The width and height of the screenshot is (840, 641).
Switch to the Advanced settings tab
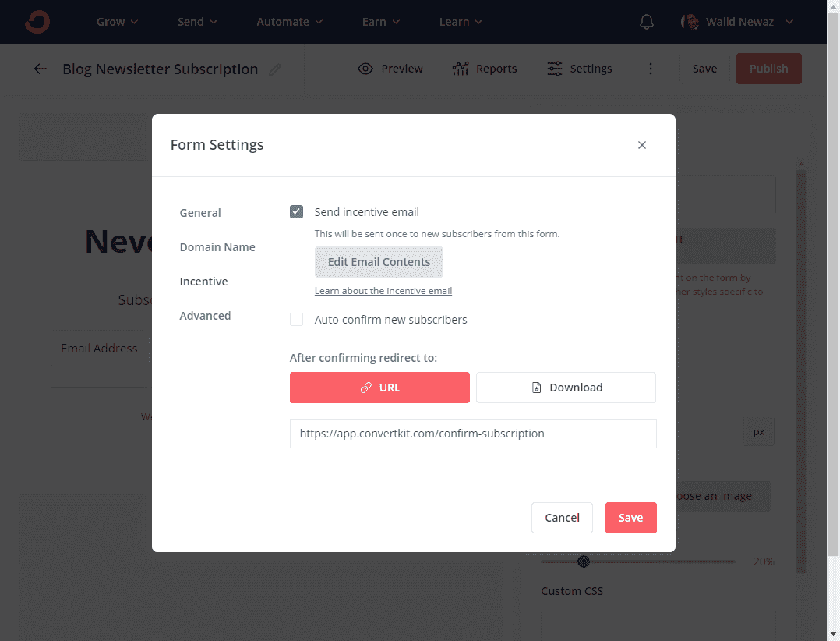click(205, 316)
